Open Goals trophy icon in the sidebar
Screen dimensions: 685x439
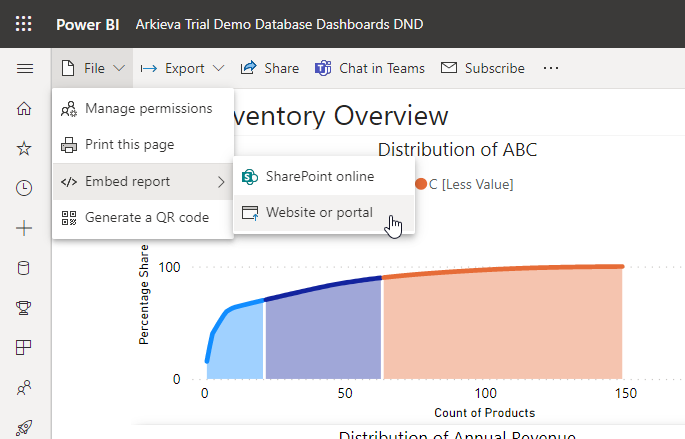(x=24, y=308)
